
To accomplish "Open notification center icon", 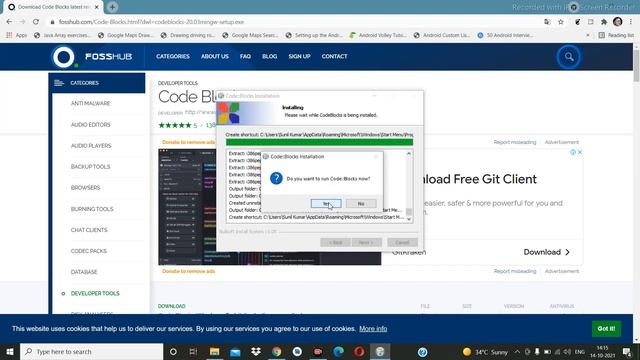I will pyautogui.click(x=627, y=351).
